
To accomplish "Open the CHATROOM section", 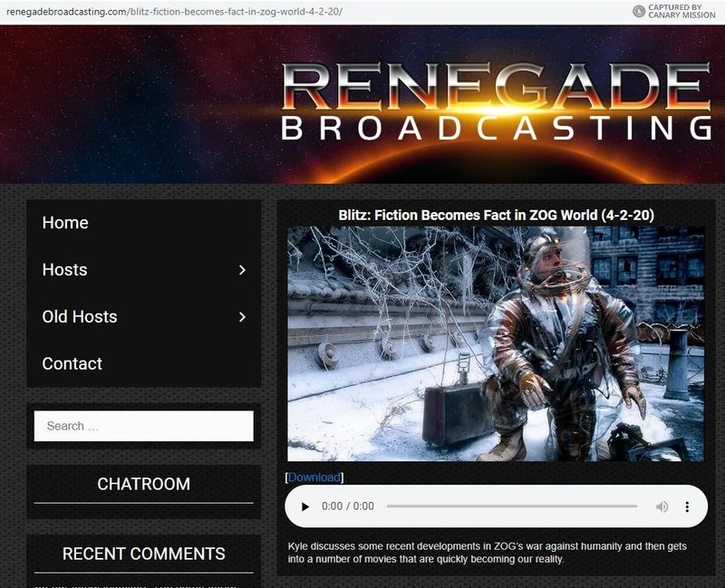I will click(x=143, y=485).
